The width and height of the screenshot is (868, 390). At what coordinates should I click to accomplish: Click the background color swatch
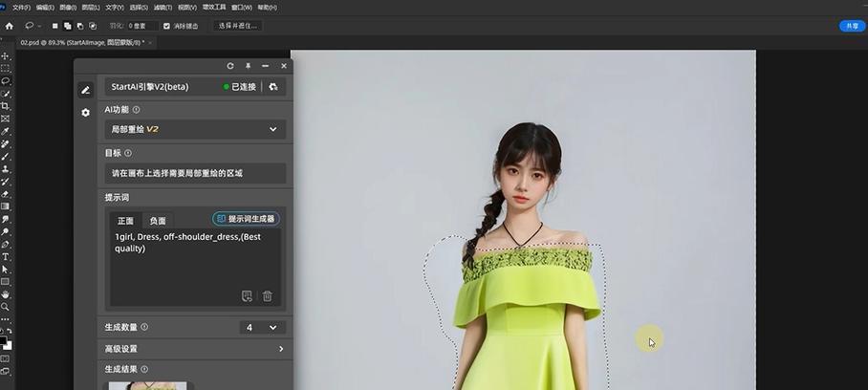pyautogui.click(x=9, y=345)
